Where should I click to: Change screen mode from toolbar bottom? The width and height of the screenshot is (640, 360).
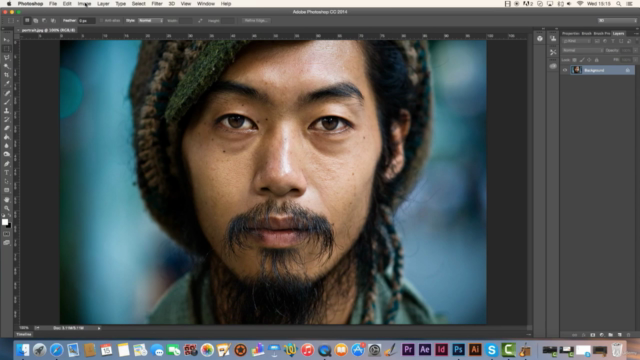point(7,242)
